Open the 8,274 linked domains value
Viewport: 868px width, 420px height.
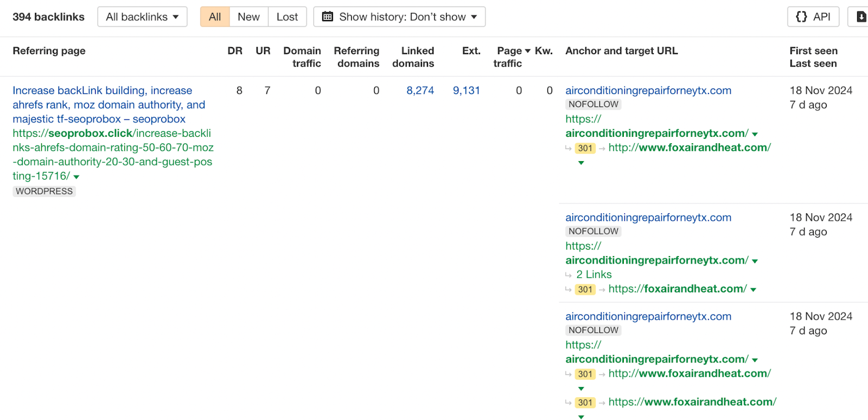coord(420,91)
